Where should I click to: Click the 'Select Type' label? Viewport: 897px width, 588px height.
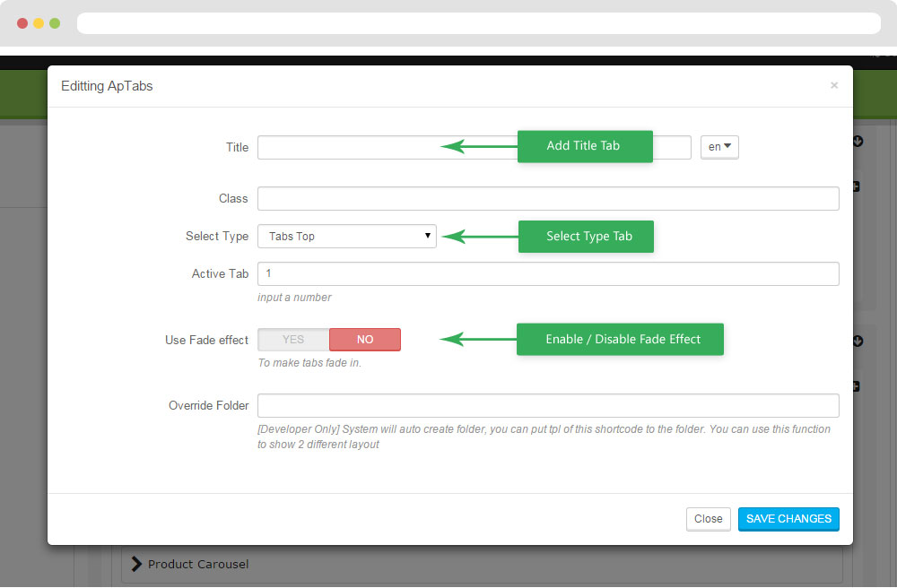(x=217, y=236)
